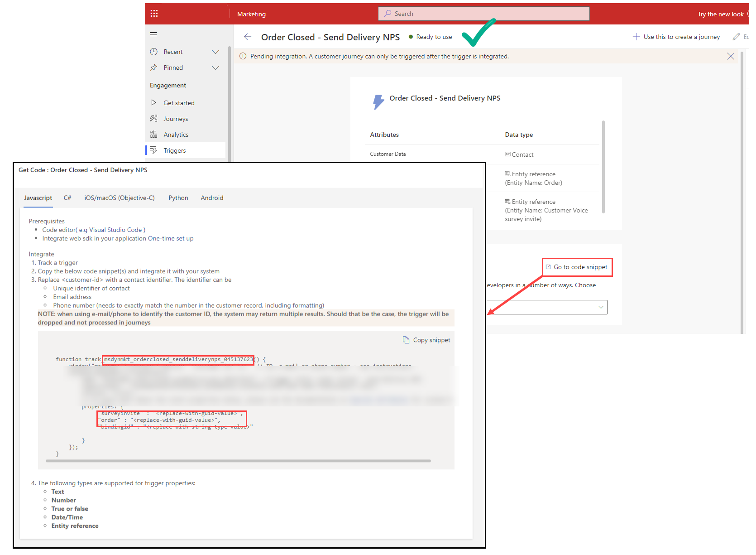
Task: Click the tracking function name in snippet
Action: click(178, 359)
